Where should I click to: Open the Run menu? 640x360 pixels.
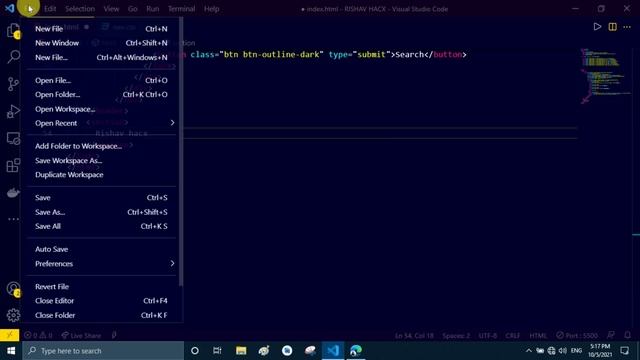click(153, 9)
